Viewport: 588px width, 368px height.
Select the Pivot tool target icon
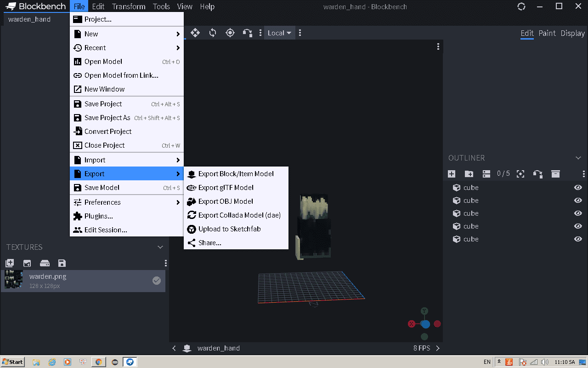pos(230,33)
